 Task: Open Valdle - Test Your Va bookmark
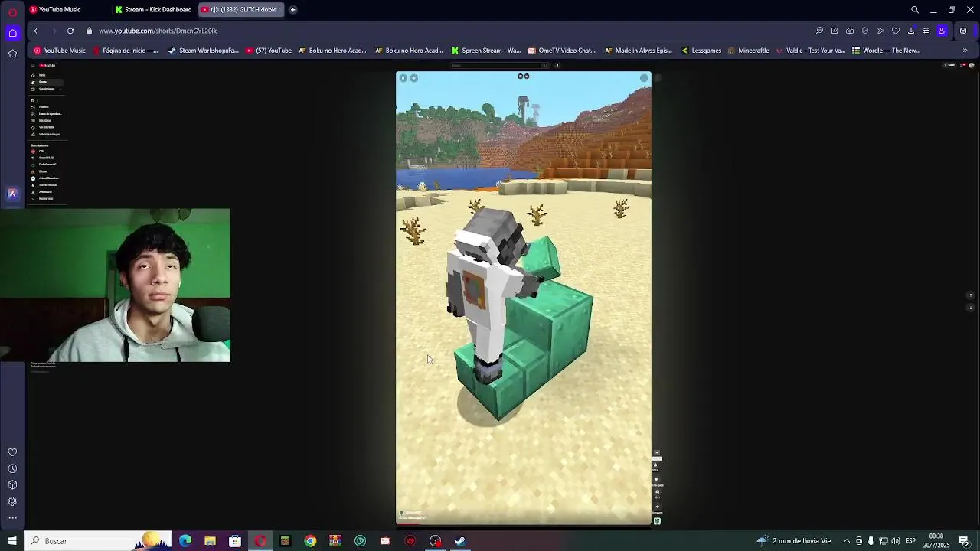click(811, 51)
